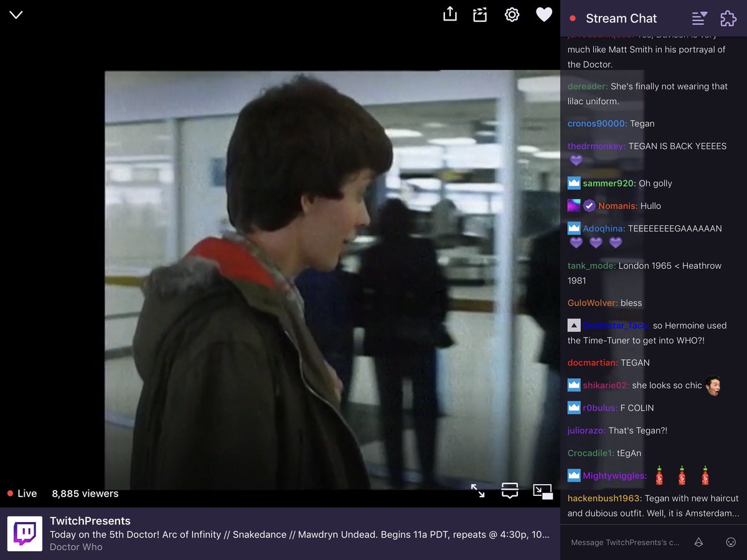The height and width of the screenshot is (560, 747).
Task: Toggle chat display with the chat icon
Action: 510,491
